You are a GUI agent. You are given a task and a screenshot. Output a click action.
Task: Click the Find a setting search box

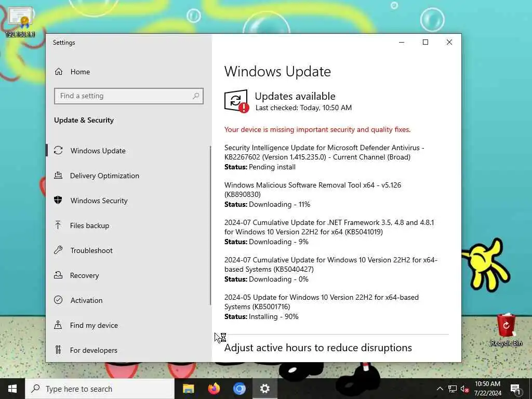point(129,96)
